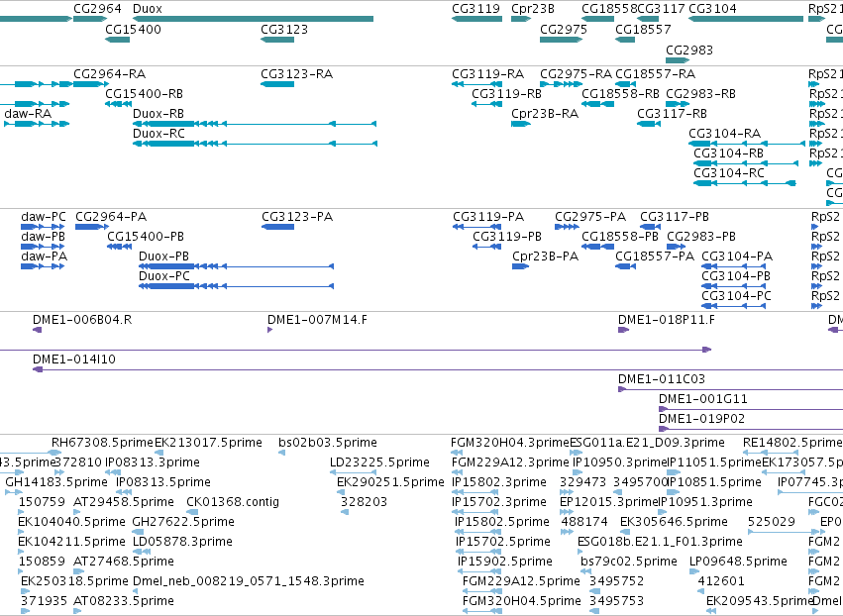
Task: Click the CG2983 gene glyph
Action: [678, 60]
